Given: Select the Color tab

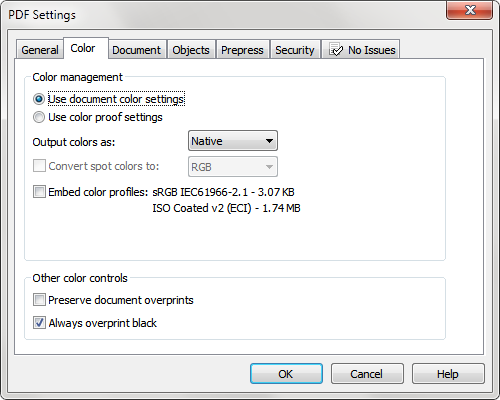Looking at the screenshot, I should coord(85,48).
